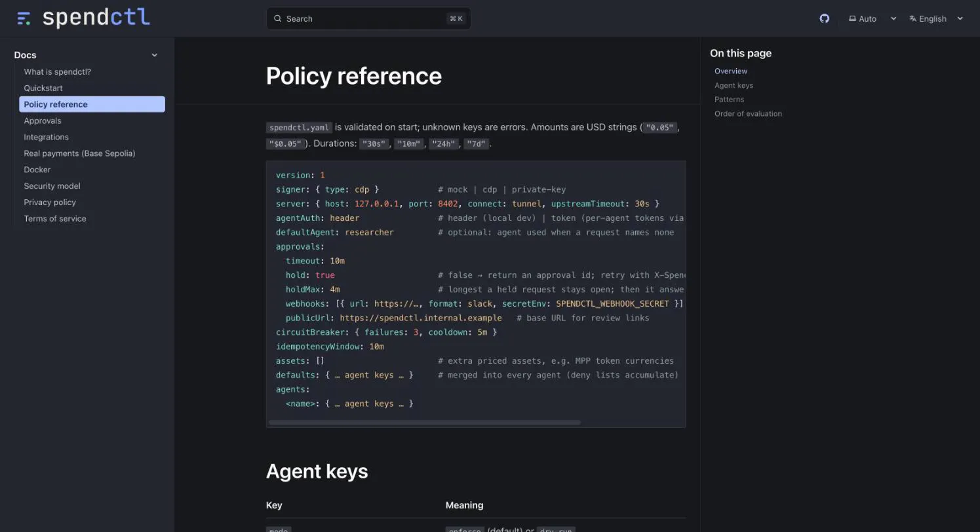
Task: Click the 'Key' table column header
Action: 274,505
